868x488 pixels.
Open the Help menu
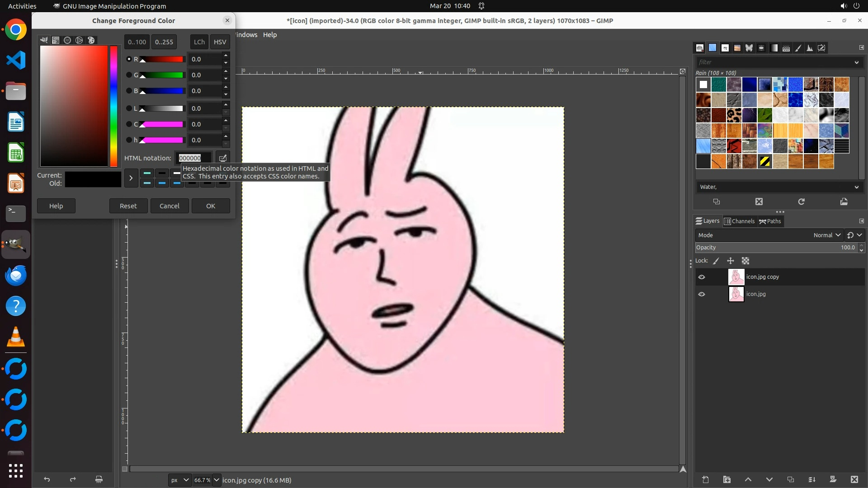(269, 35)
